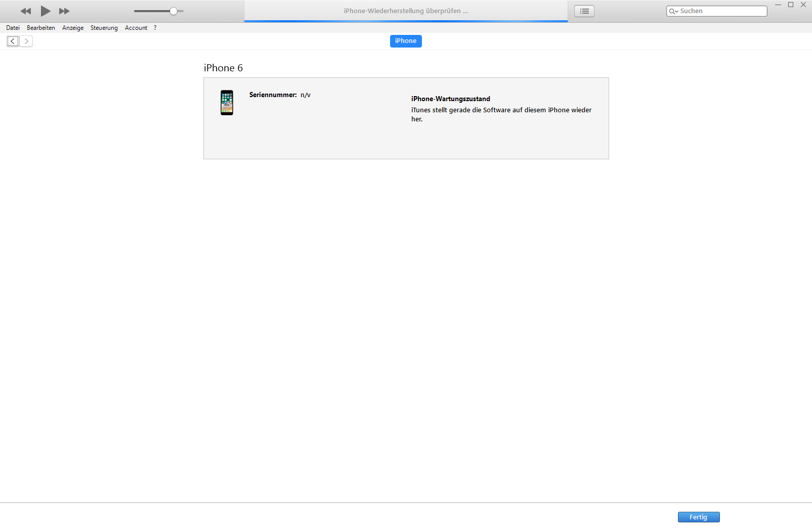Close the iTunes window
812x531 pixels.
(x=803, y=5)
